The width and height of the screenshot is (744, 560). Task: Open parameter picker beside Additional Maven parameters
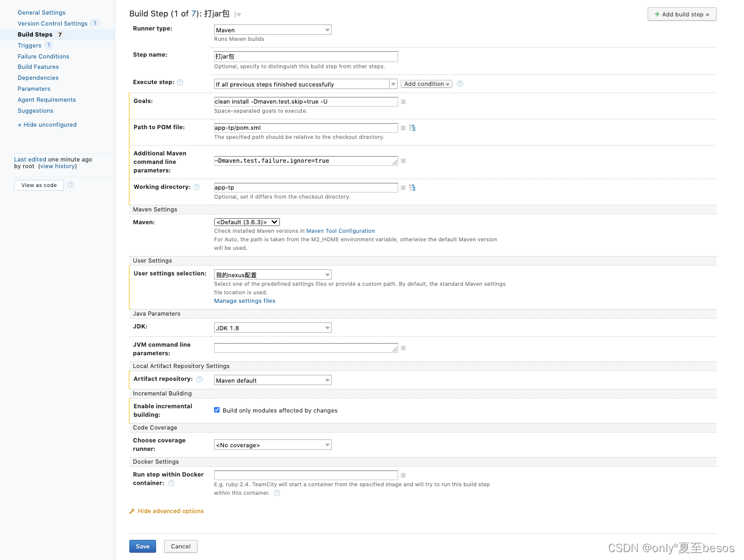tap(403, 161)
